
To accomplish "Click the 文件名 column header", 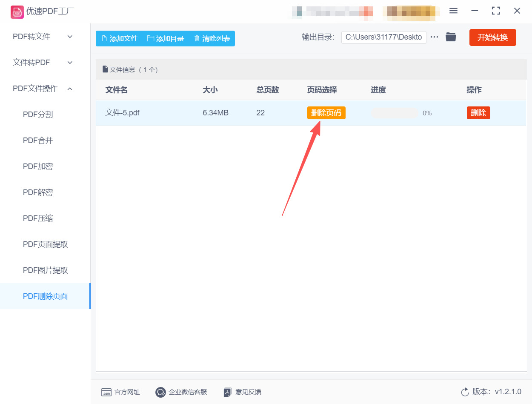I will tap(117, 90).
